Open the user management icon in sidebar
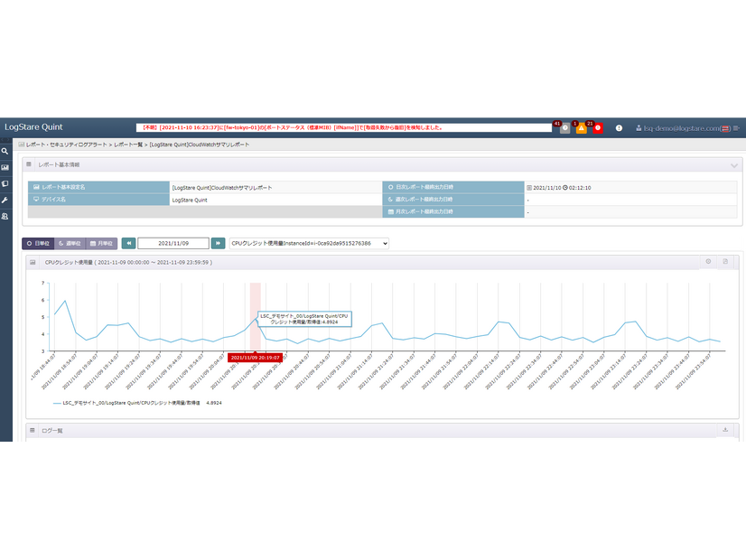 (x=5, y=217)
